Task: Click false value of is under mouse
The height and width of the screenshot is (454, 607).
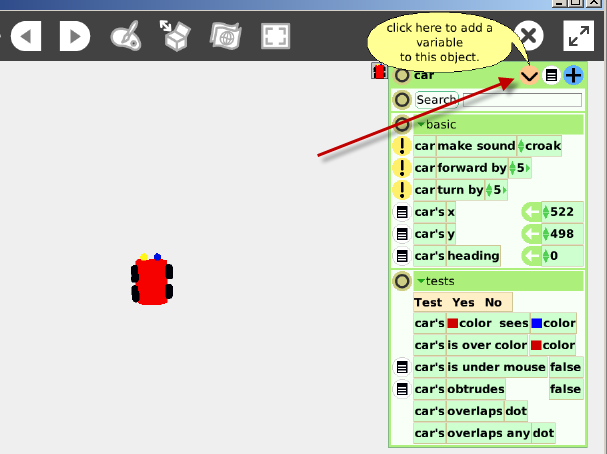Action: click(566, 367)
